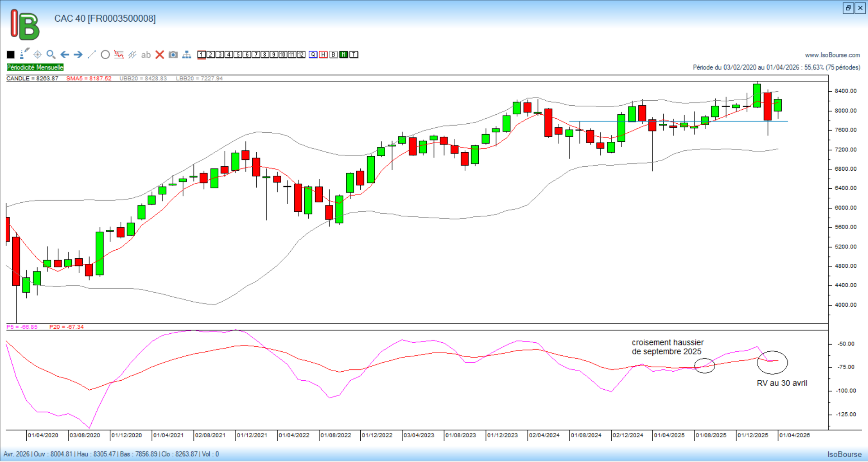Take a chart snapshot with camera icon

pos(173,55)
